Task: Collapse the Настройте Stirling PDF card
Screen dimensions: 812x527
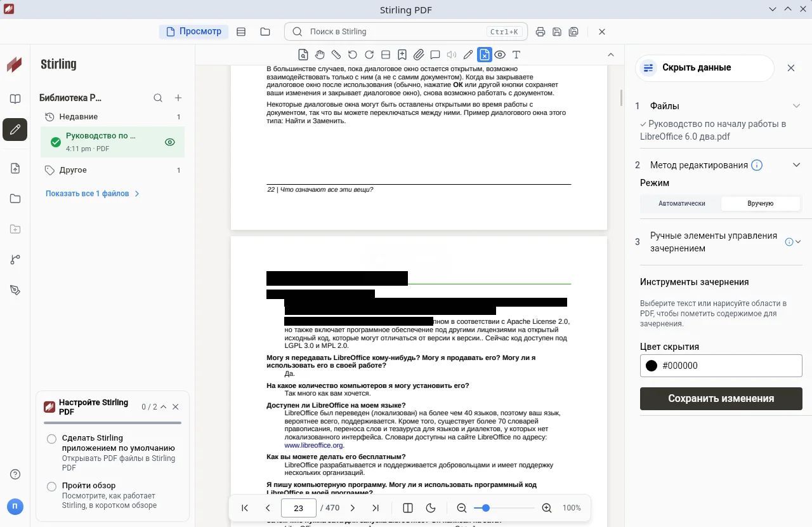Action: tap(164, 407)
